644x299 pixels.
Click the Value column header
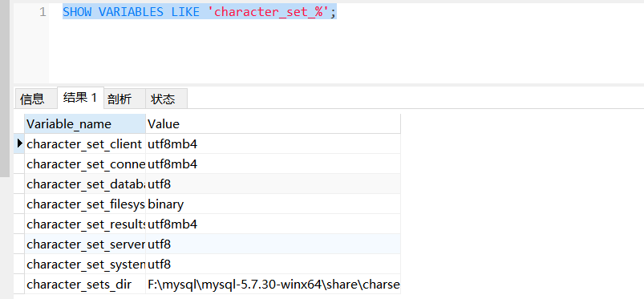point(273,123)
